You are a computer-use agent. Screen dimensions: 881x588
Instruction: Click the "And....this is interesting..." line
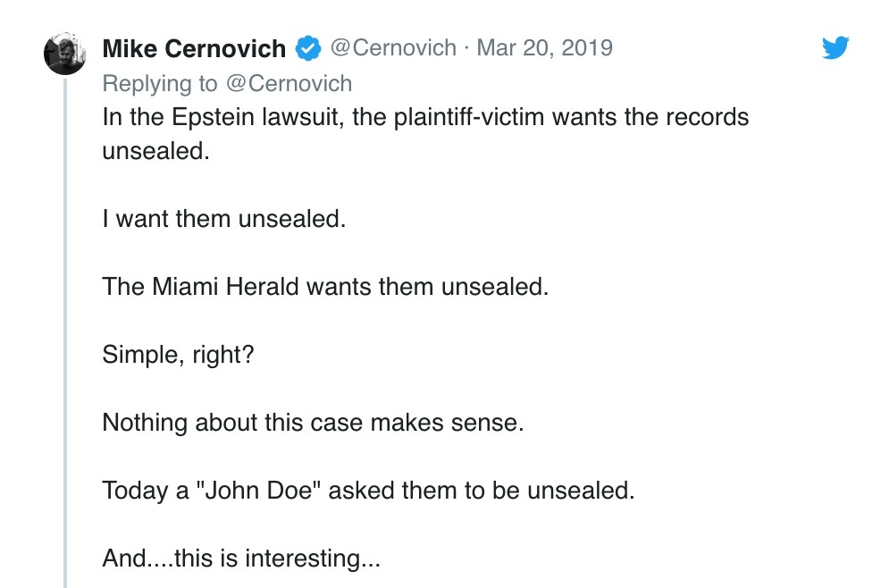[x=241, y=559]
